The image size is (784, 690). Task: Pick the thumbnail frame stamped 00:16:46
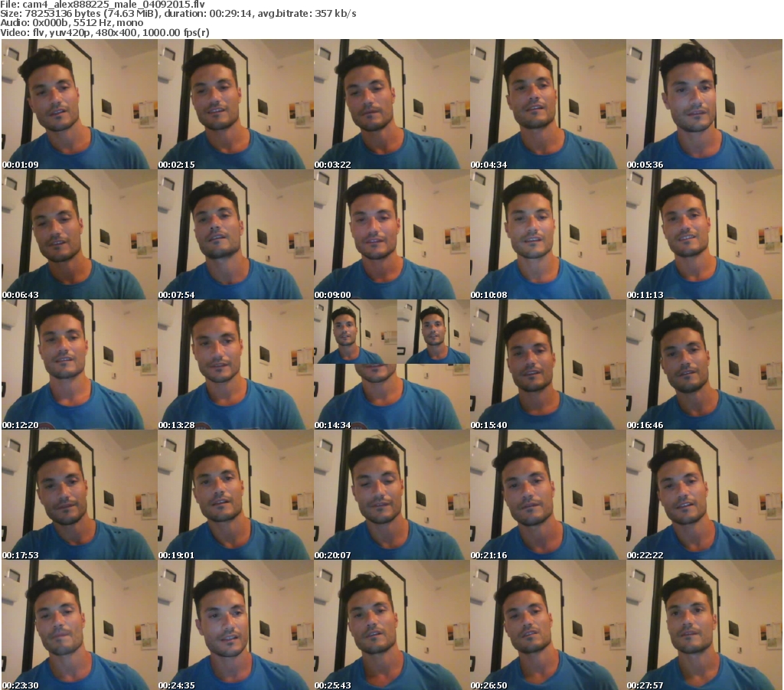click(x=704, y=365)
